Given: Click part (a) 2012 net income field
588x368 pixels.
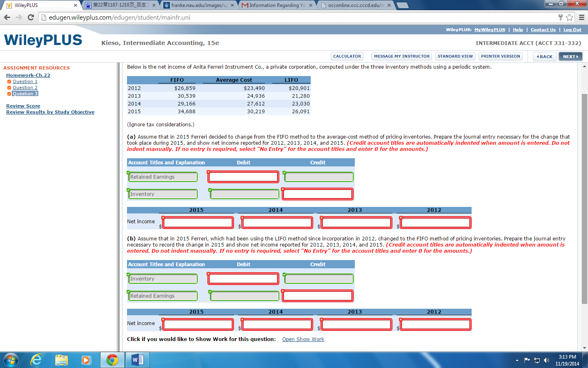Looking at the screenshot, I should coord(436,223).
